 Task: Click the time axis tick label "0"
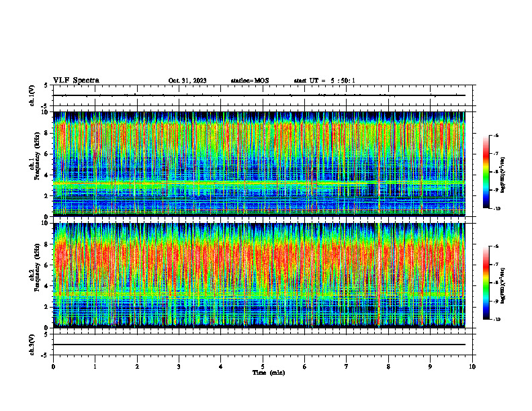53,367
